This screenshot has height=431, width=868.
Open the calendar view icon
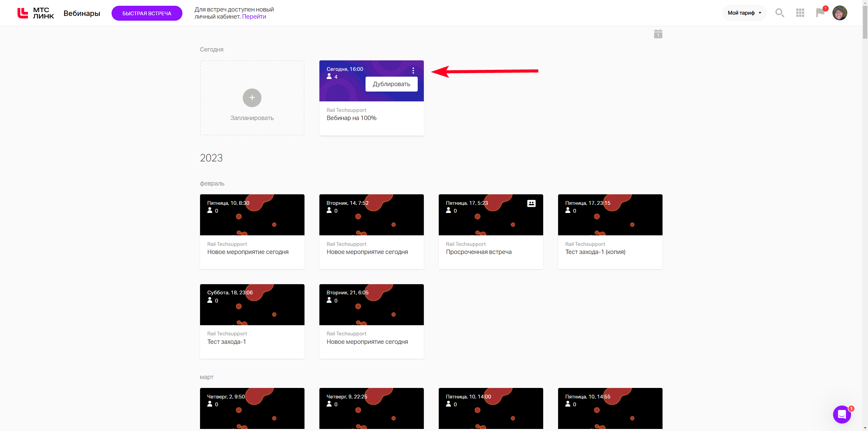[658, 34]
